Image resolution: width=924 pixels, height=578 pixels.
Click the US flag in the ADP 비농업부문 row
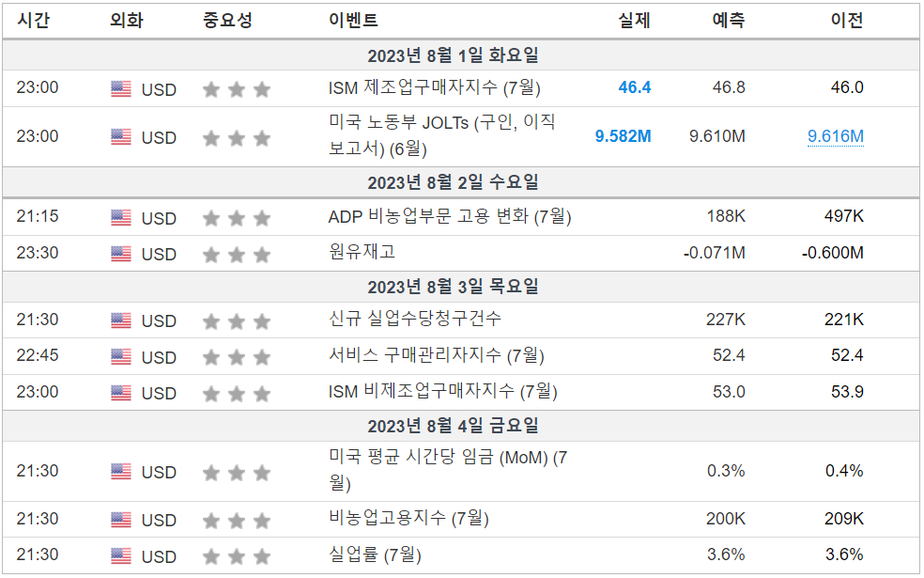121,218
